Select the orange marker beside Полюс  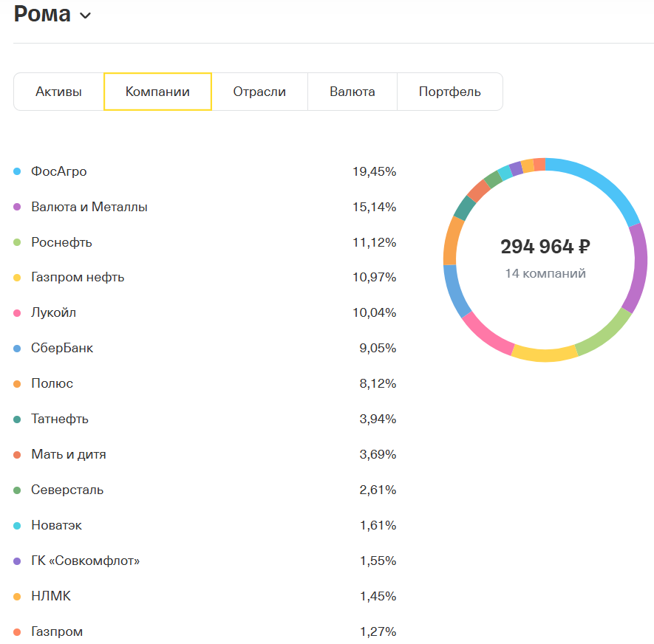pyautogui.click(x=16, y=383)
